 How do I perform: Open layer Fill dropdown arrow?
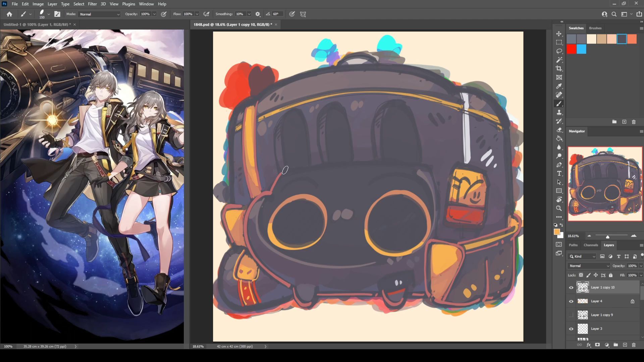pyautogui.click(x=641, y=275)
